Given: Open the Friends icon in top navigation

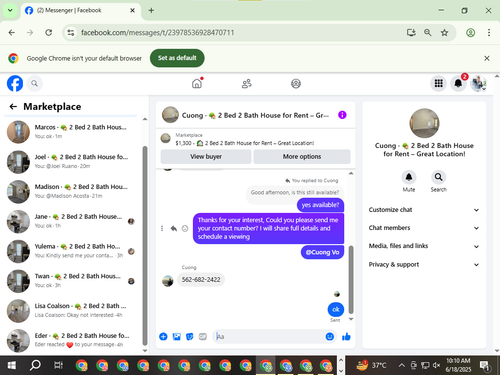Looking at the screenshot, I should [x=247, y=83].
